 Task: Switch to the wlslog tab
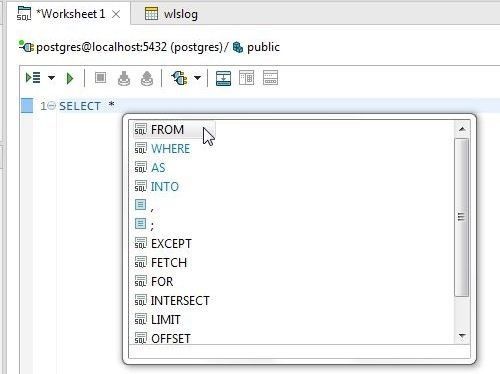(172, 14)
